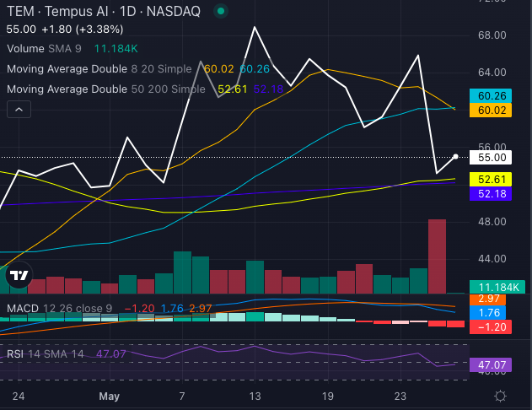Click the 68.00 price axis label
The width and height of the screenshot is (532, 410).
pos(492,35)
